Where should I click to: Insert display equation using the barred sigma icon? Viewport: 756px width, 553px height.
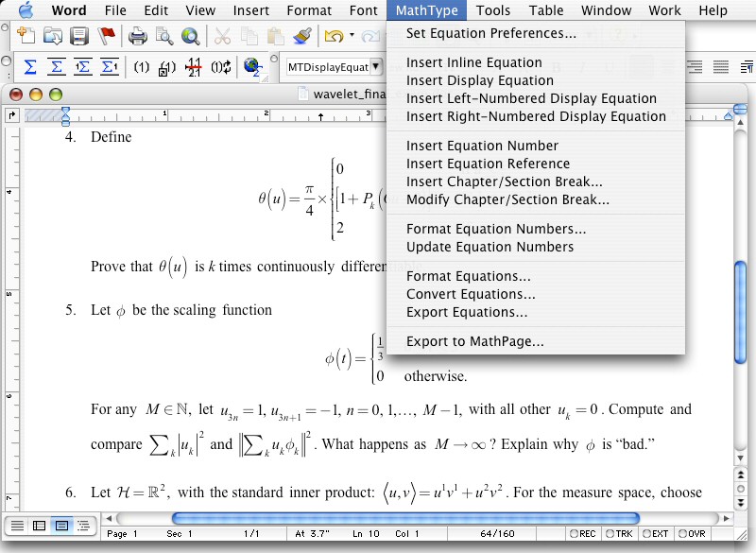(x=57, y=67)
